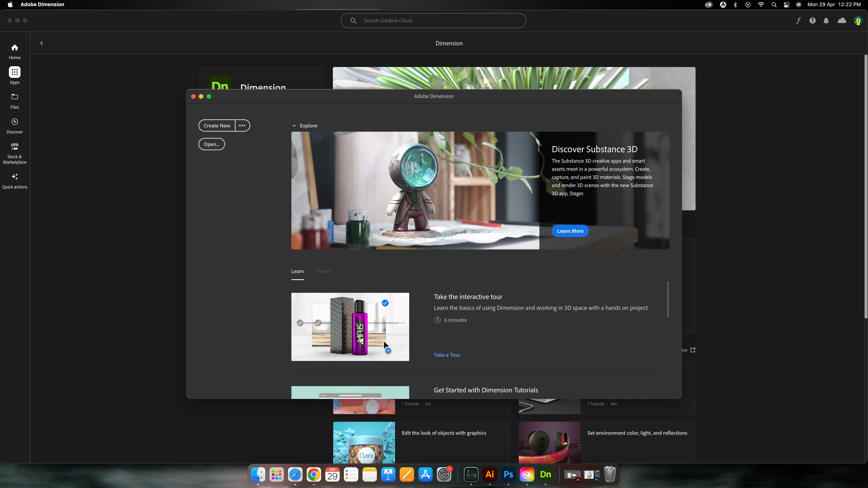Click the interactive tour thumbnail
This screenshot has height=488, width=868.
tap(350, 327)
